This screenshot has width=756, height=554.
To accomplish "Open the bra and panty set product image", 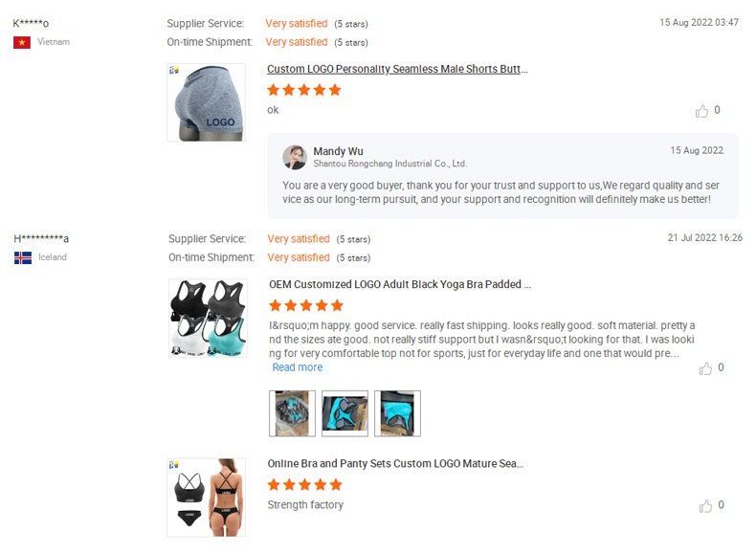I will coord(207,498).
